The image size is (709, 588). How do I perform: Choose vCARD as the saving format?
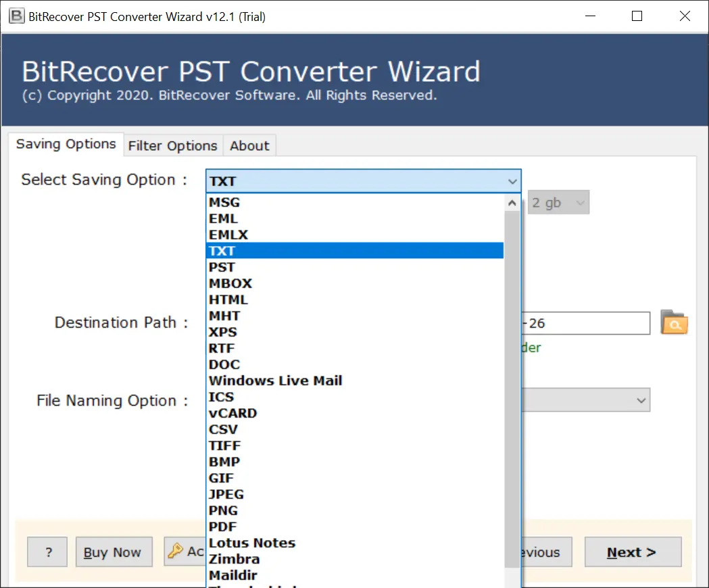click(x=233, y=413)
